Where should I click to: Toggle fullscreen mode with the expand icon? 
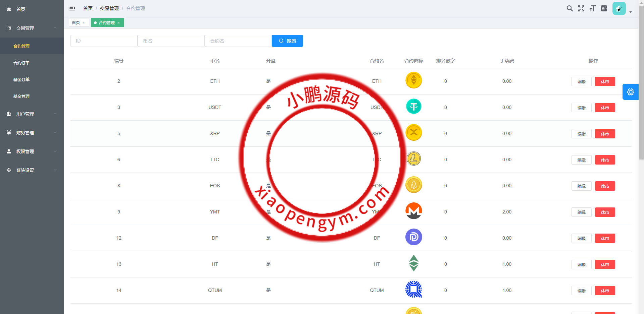(x=581, y=8)
